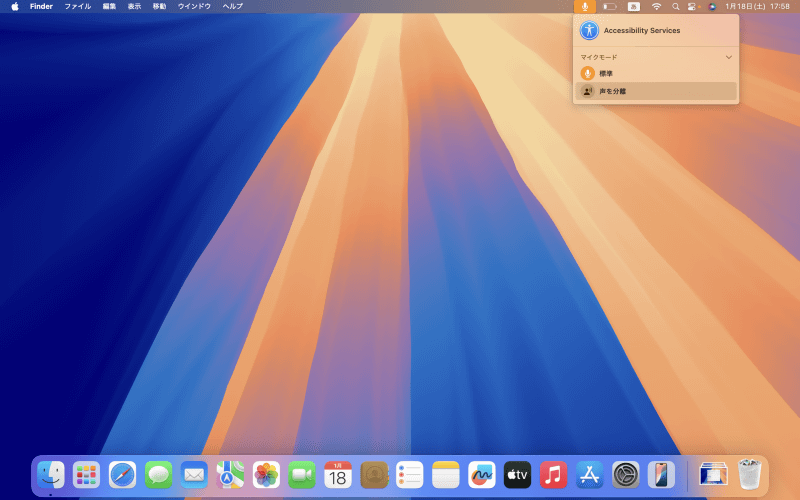Open the Mail app in the Dock

click(x=194, y=475)
